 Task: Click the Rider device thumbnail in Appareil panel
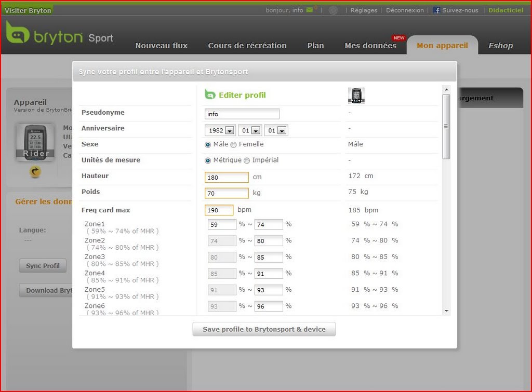(x=35, y=142)
